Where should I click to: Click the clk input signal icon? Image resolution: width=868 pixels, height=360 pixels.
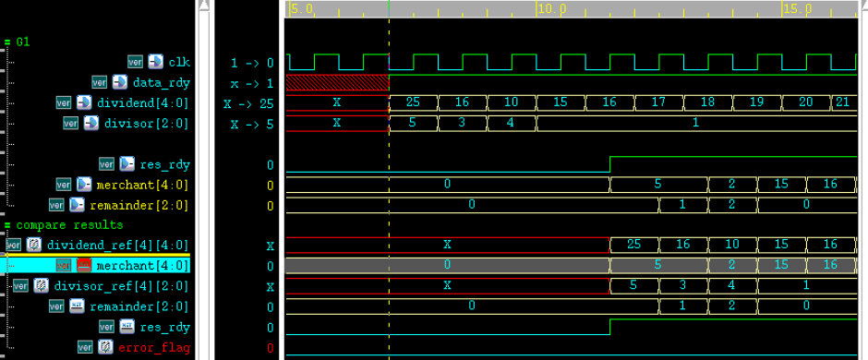155,61
